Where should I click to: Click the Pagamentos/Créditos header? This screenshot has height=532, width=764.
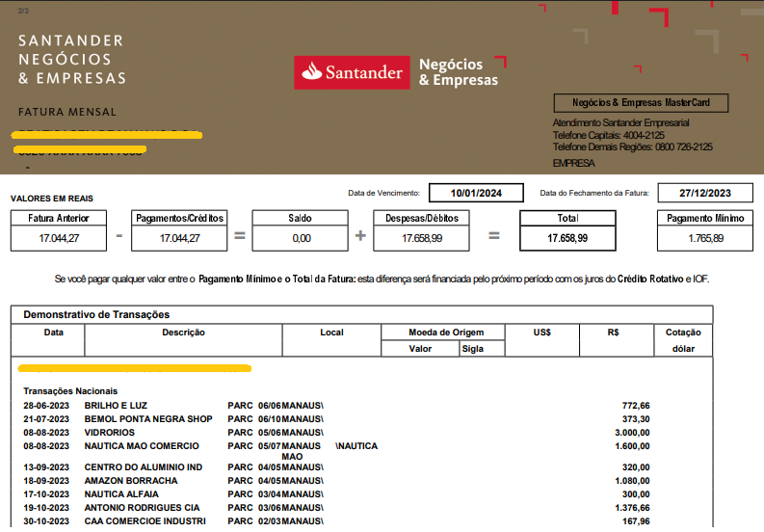[x=179, y=218]
